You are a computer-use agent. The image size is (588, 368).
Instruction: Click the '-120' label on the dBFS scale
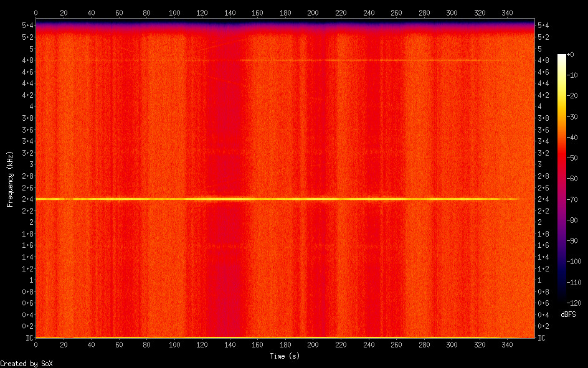coord(574,303)
